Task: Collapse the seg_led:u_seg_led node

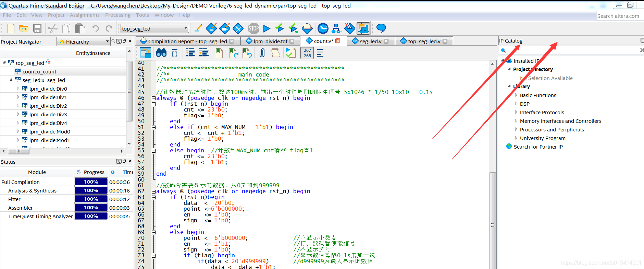Action: 11,80
